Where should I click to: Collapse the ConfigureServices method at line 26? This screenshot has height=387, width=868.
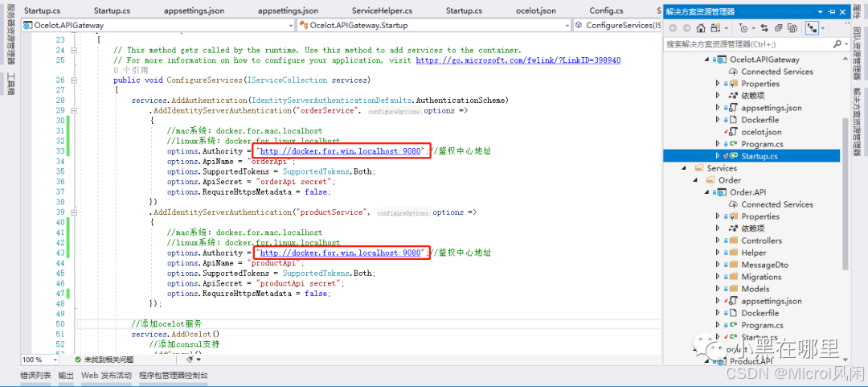[75, 80]
